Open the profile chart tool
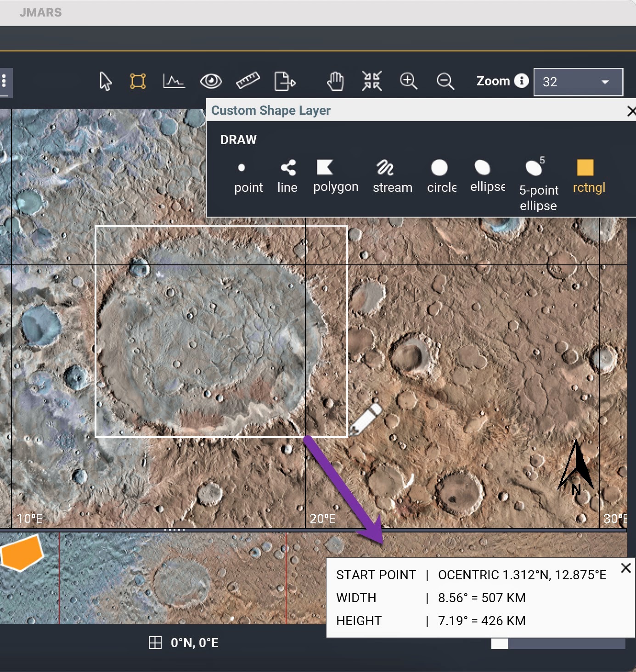Image resolution: width=636 pixels, height=672 pixels. [174, 81]
